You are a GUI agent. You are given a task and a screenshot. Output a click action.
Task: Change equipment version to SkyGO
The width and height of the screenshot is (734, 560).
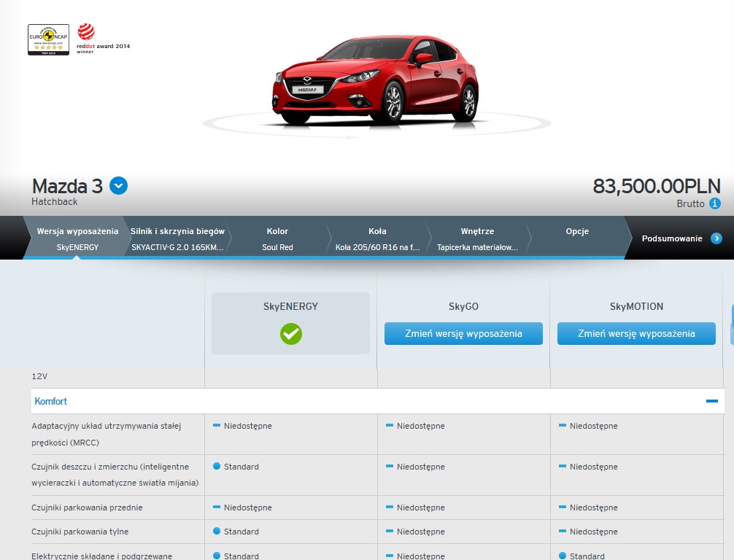463,334
